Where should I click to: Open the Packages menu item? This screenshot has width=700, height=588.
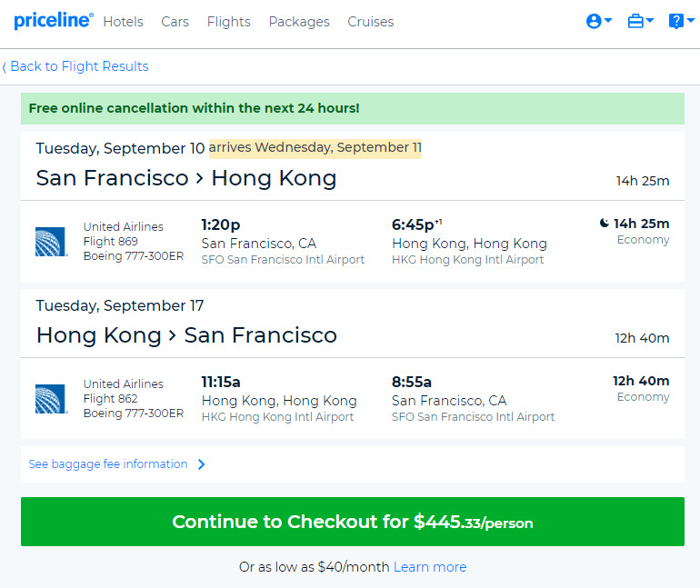(299, 22)
